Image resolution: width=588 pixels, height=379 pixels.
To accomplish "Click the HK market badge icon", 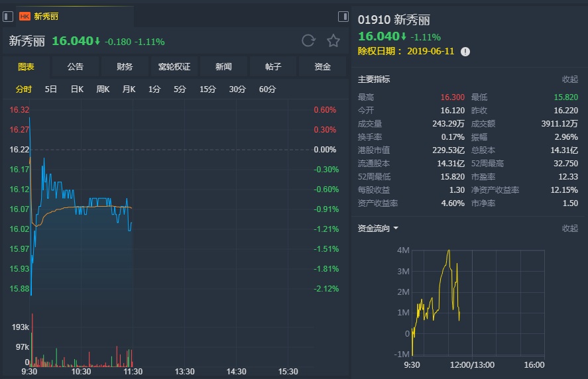I will click(25, 16).
